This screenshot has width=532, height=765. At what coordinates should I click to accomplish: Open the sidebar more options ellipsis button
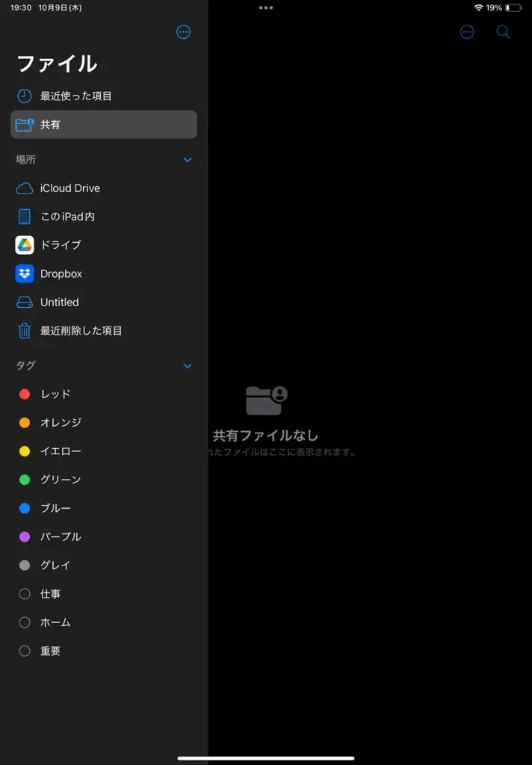point(184,32)
